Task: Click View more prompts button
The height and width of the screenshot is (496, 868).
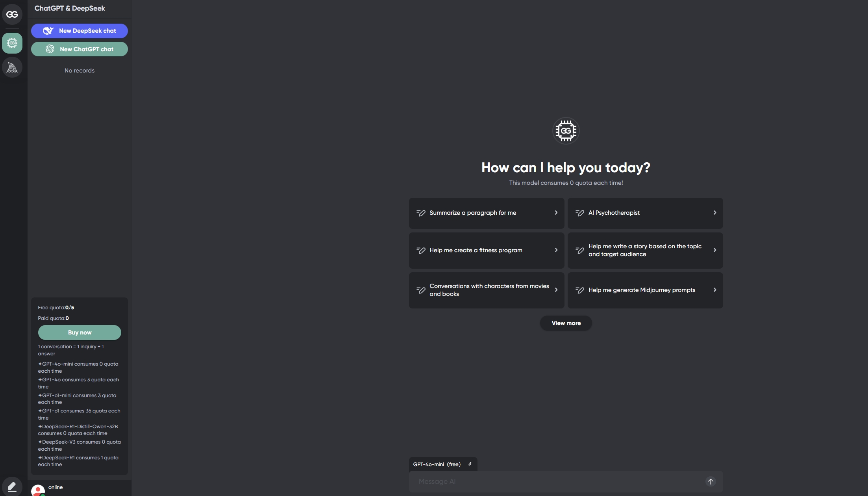Action: 566,323
